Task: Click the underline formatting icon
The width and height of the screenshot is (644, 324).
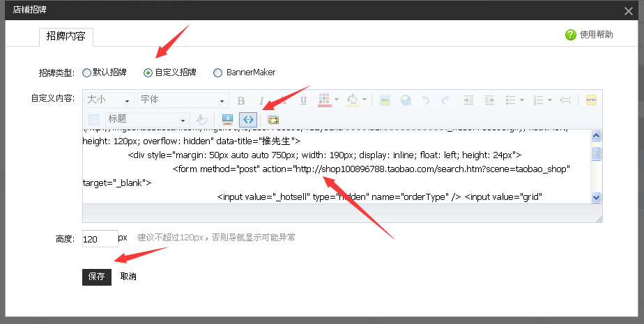Action: pyautogui.click(x=303, y=100)
